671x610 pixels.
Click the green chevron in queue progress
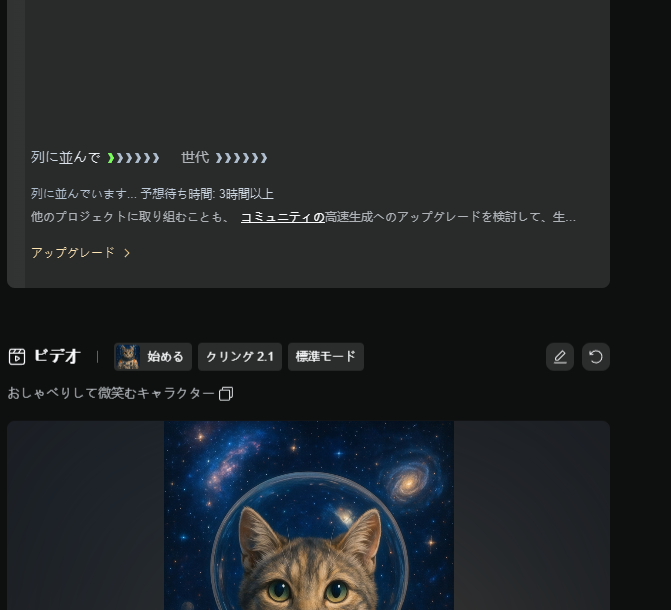[111, 158]
